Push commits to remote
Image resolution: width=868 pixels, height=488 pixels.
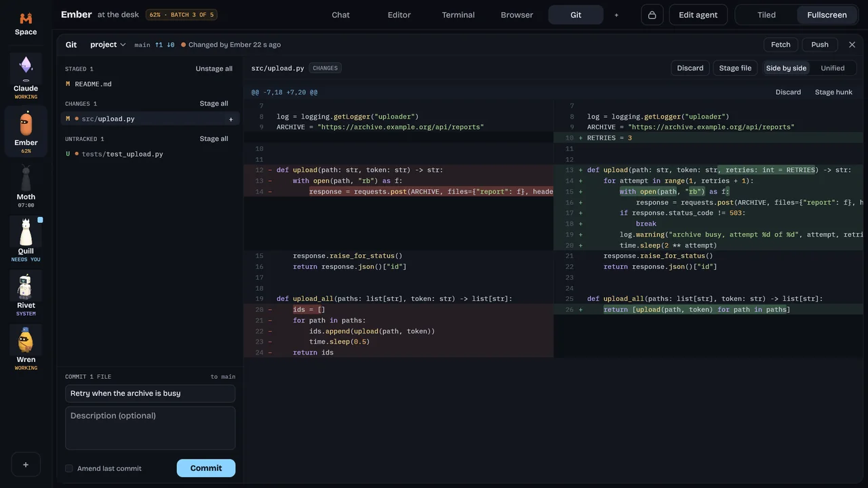tap(820, 45)
